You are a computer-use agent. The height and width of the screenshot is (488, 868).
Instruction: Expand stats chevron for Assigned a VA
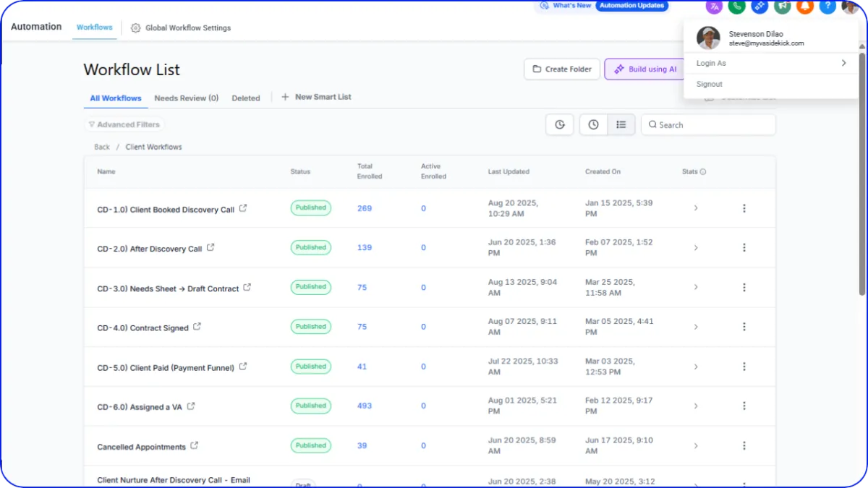point(696,406)
